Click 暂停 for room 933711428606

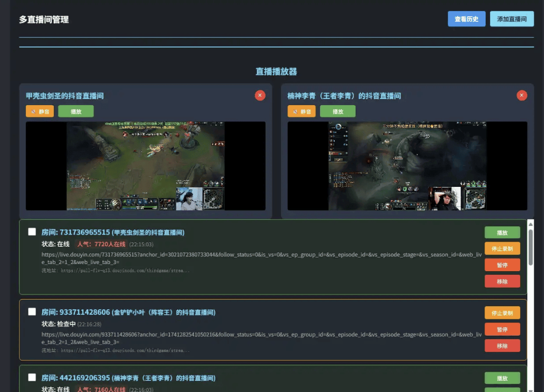502,329
